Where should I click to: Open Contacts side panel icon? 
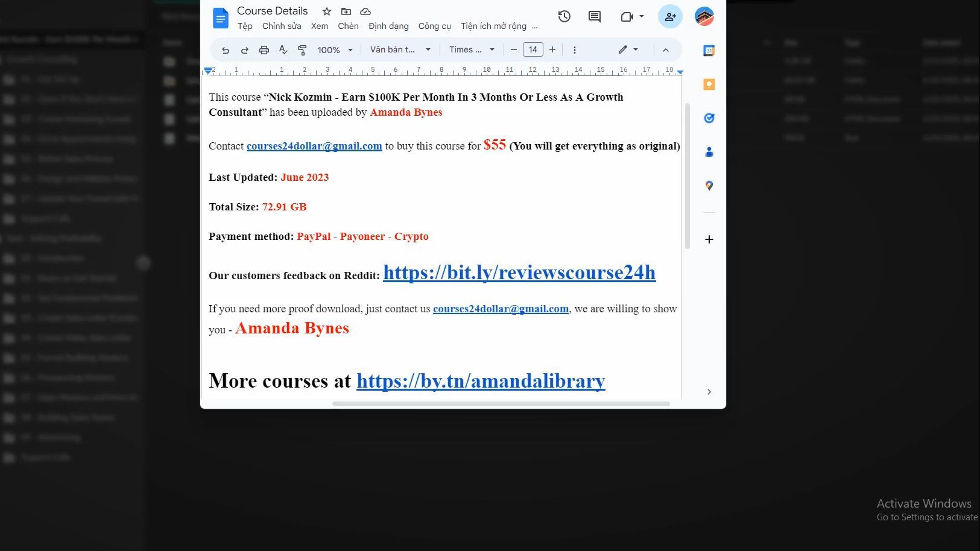click(709, 152)
